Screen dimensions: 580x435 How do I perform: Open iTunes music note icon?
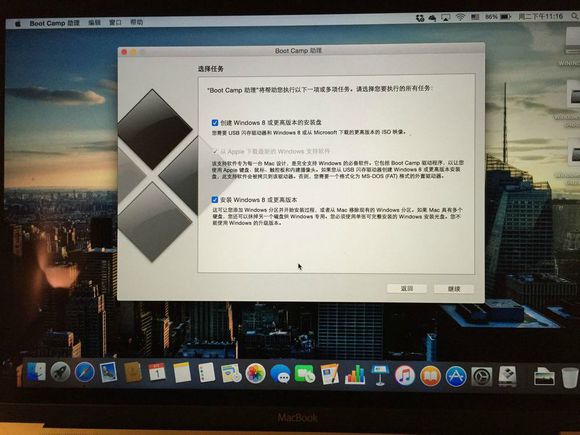tap(405, 375)
